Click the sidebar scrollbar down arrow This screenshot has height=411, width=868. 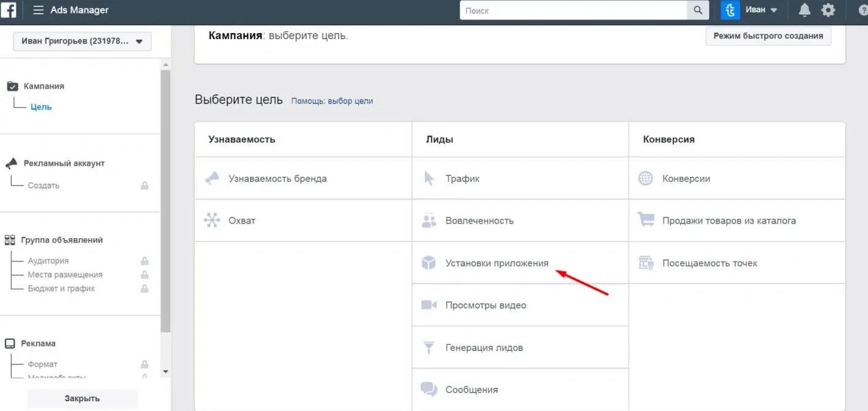[x=165, y=372]
